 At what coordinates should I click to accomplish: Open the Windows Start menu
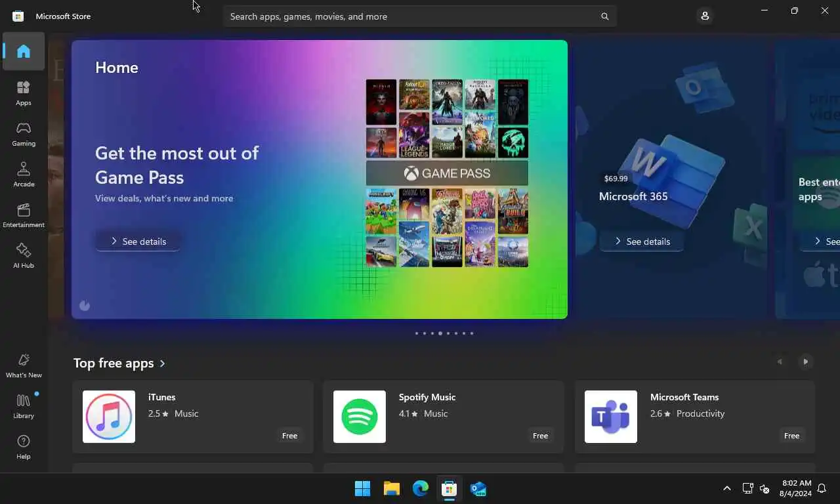[x=362, y=488]
